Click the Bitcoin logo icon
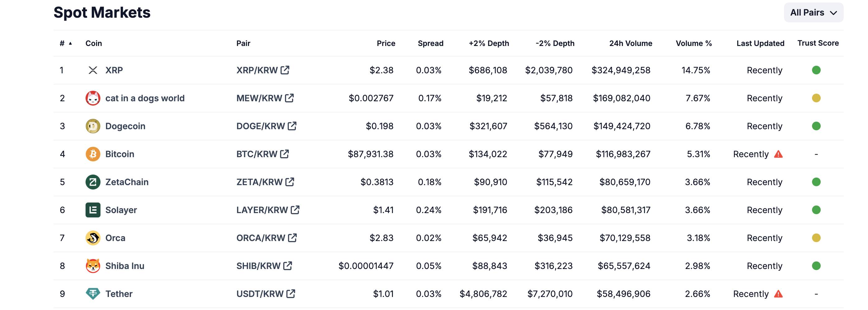The height and width of the screenshot is (310, 868). [93, 154]
